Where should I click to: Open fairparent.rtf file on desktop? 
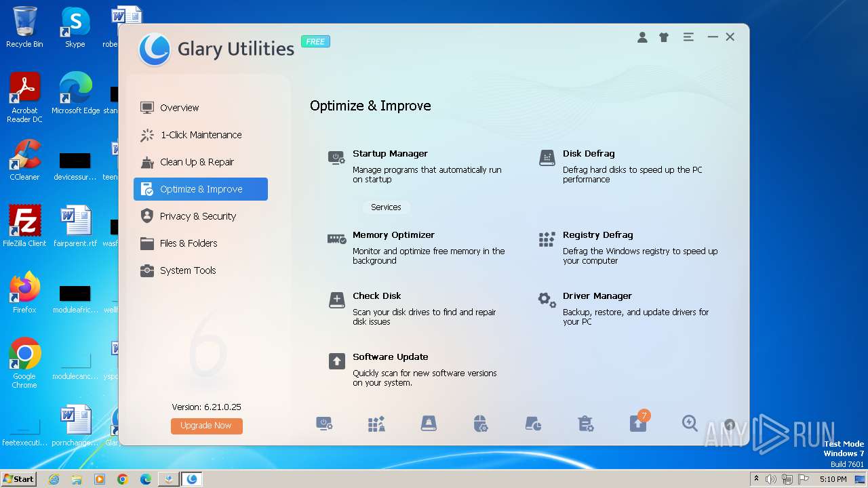tap(75, 226)
